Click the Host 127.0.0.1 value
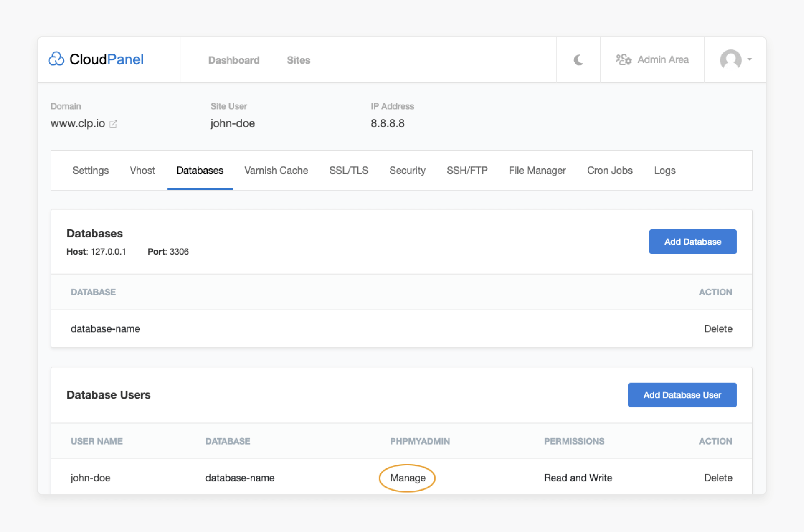Screen dimensions: 804x532 108,252
